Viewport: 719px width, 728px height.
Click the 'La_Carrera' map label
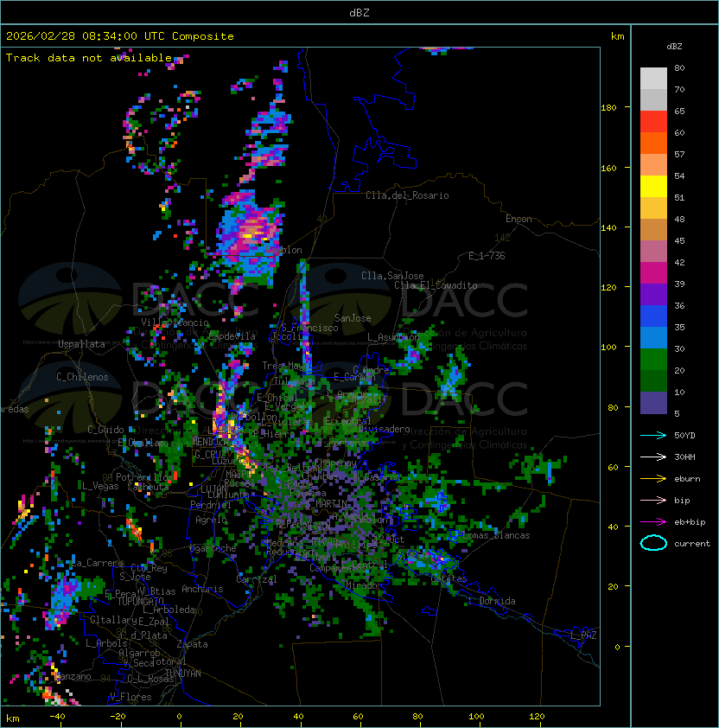click(98, 563)
